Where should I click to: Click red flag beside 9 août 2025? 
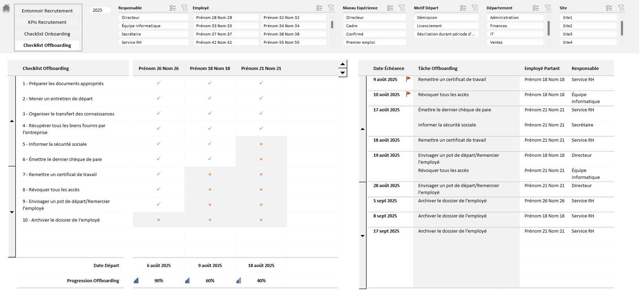[x=409, y=79]
